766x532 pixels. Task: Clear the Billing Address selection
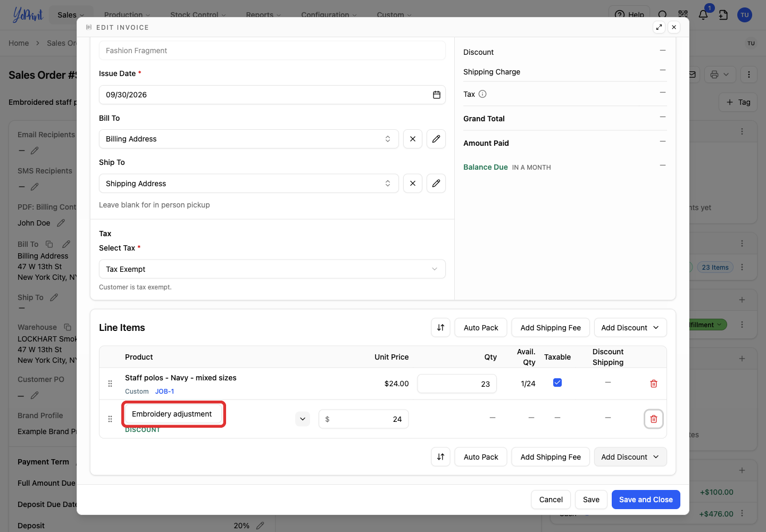[413, 139]
